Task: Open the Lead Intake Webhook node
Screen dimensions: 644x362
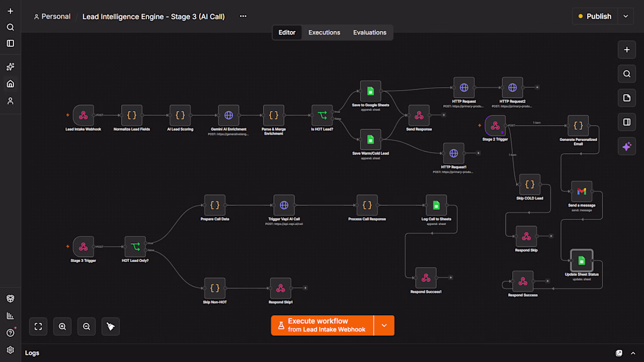Action: pyautogui.click(x=83, y=115)
